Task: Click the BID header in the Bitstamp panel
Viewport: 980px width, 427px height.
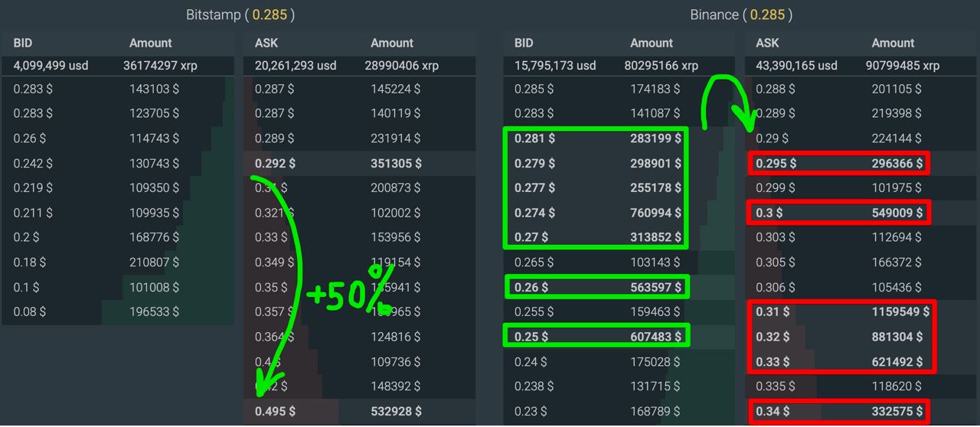Action: coord(23,43)
